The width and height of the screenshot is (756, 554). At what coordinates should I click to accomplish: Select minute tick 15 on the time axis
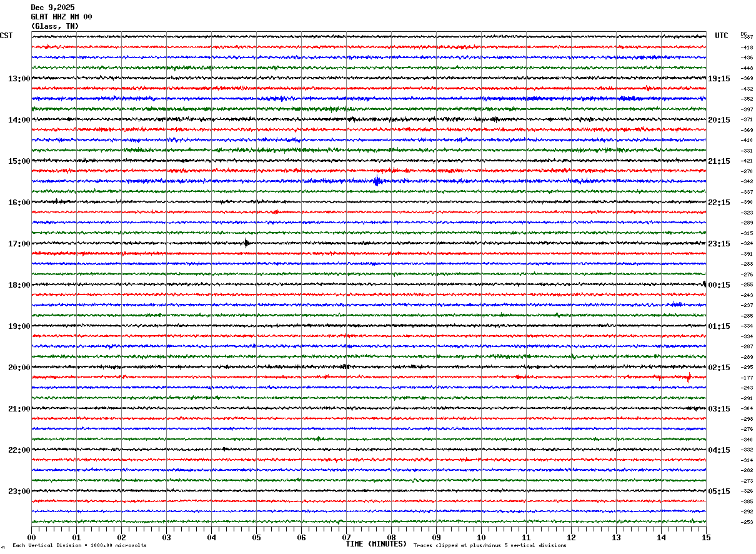(x=706, y=538)
